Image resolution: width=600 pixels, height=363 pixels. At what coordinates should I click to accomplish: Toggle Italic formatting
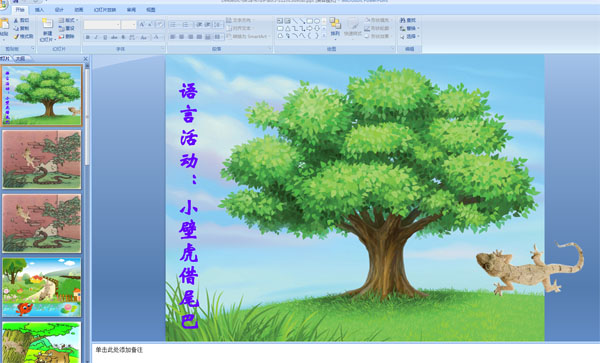(96, 37)
